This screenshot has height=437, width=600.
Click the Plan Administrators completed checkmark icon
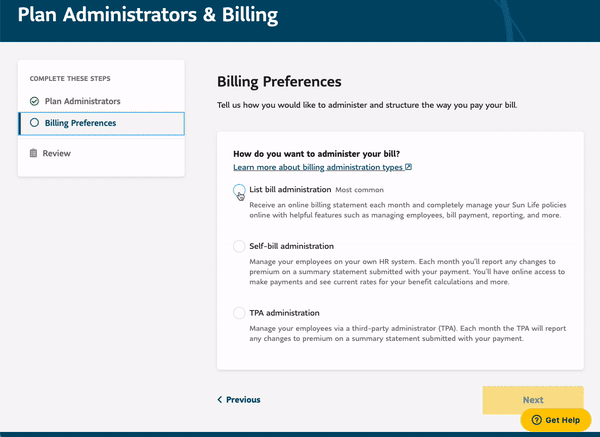tap(34, 101)
